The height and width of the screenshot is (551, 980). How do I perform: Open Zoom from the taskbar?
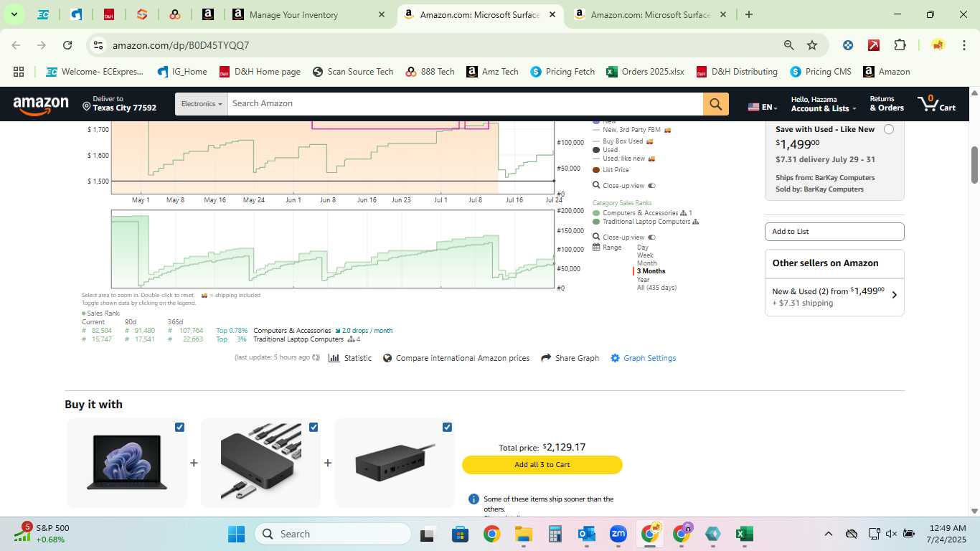618,534
